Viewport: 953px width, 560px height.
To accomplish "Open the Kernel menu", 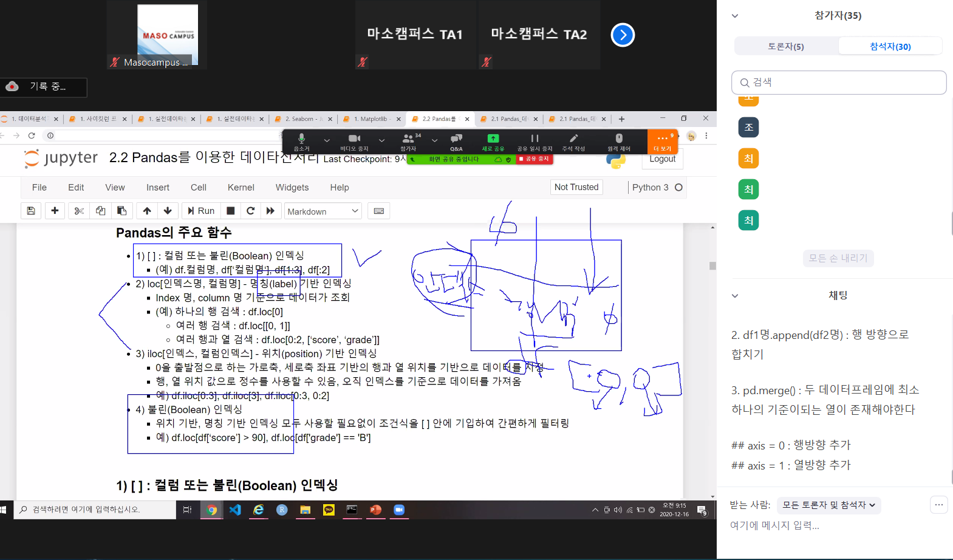I will [241, 188].
